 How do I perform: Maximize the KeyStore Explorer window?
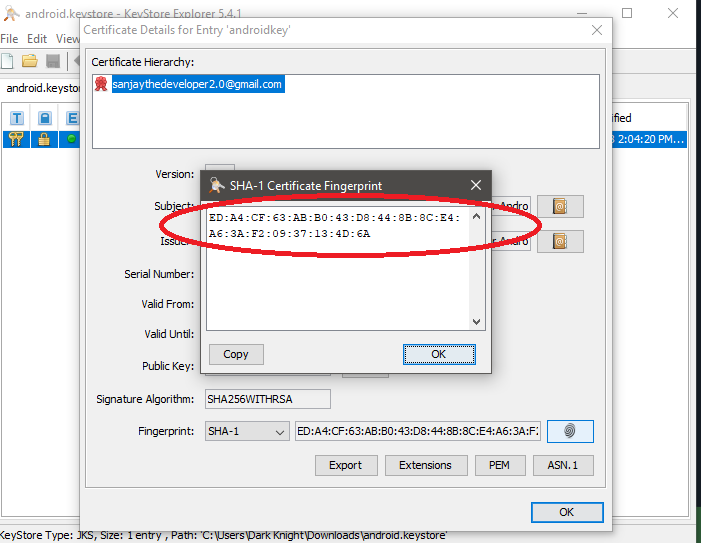click(x=627, y=13)
